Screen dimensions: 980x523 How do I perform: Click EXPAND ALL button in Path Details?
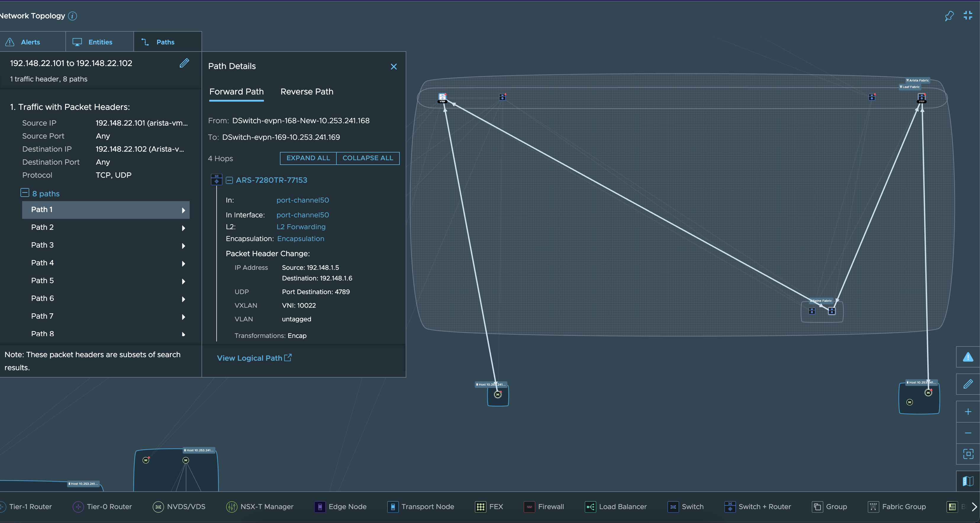[x=307, y=158]
